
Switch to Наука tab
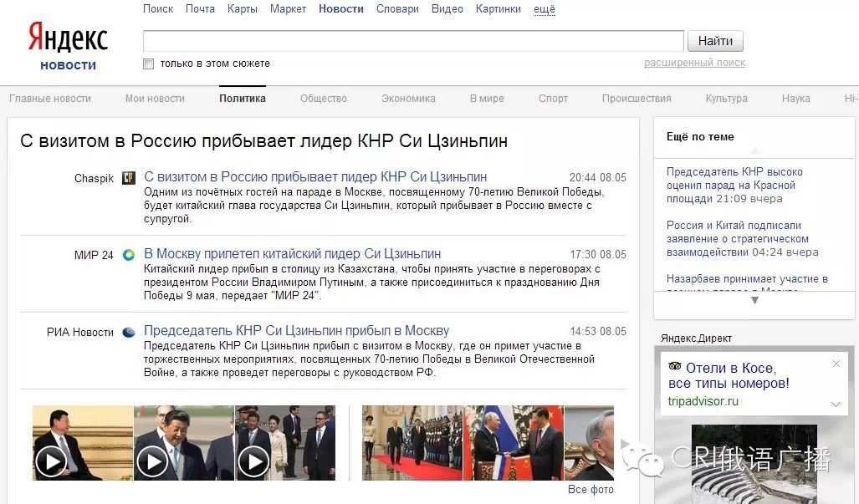point(795,99)
